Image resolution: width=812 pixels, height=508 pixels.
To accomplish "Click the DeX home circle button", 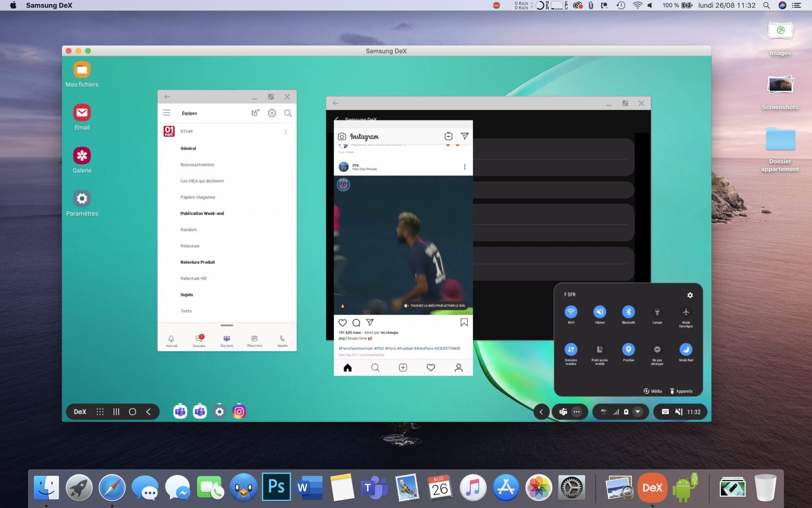I will coord(132,412).
